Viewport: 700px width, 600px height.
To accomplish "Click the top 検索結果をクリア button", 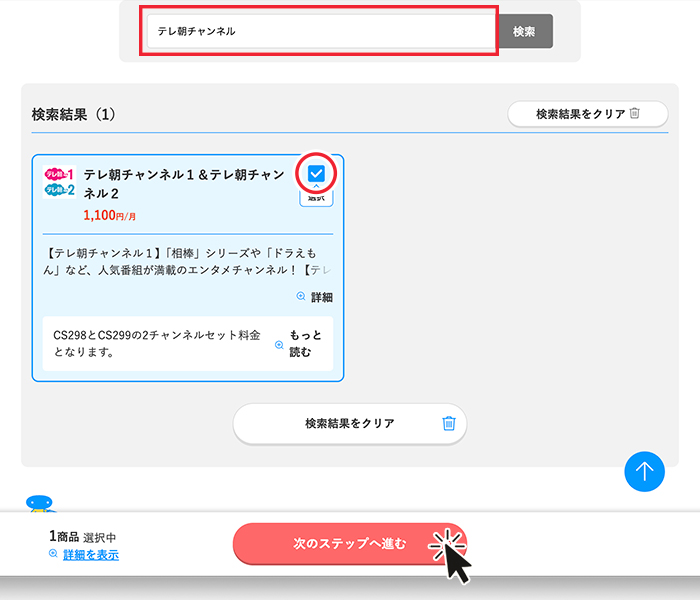I will (588, 114).
